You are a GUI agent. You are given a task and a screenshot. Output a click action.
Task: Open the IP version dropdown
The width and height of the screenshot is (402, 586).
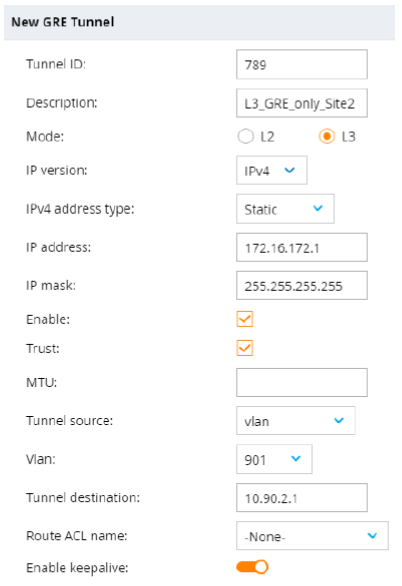click(272, 170)
